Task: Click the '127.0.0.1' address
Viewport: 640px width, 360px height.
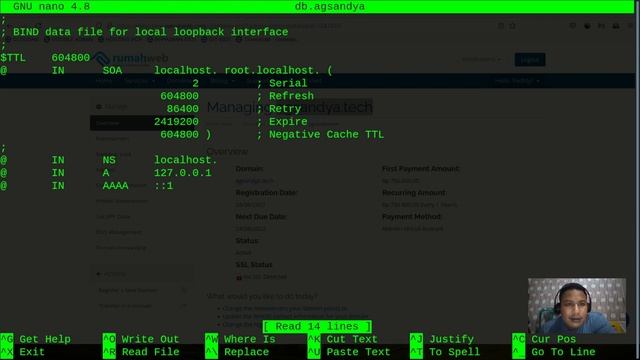Action: point(183,173)
